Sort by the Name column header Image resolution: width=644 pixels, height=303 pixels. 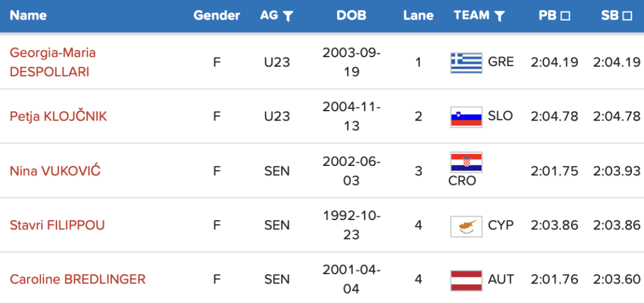point(28,16)
